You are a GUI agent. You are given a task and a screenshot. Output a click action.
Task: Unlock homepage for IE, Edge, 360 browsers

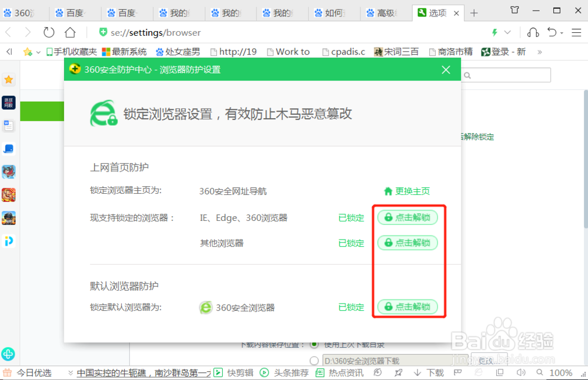tap(407, 217)
